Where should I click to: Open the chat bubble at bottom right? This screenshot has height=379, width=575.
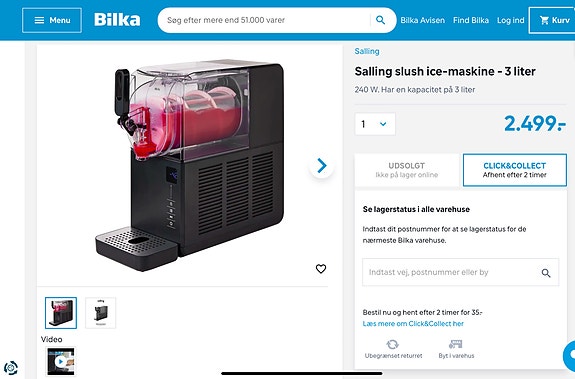pyautogui.click(x=569, y=356)
